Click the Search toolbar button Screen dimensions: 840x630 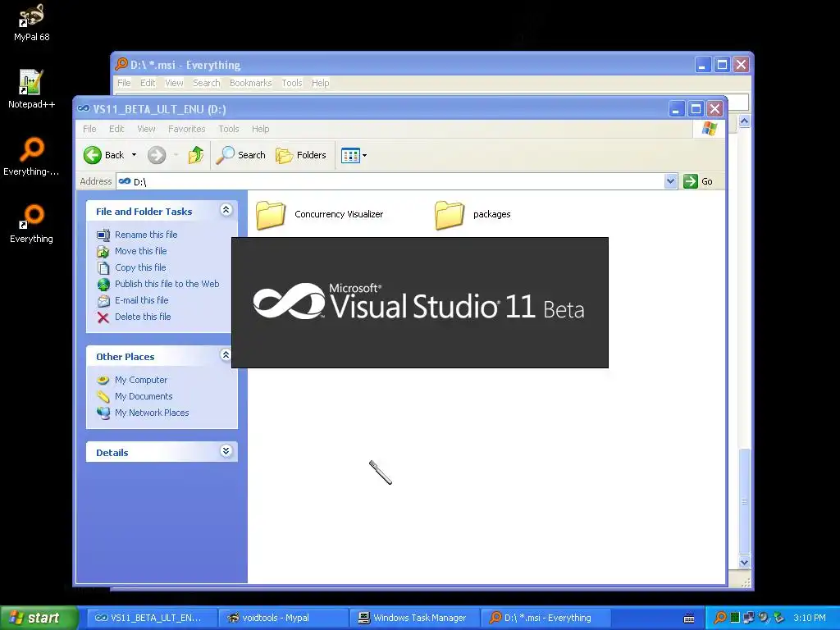coord(241,155)
